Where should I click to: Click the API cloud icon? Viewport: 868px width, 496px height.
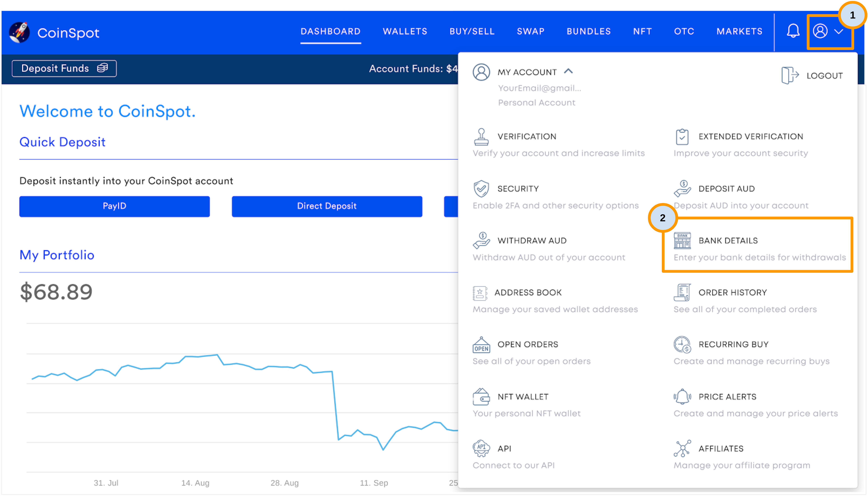point(481,449)
